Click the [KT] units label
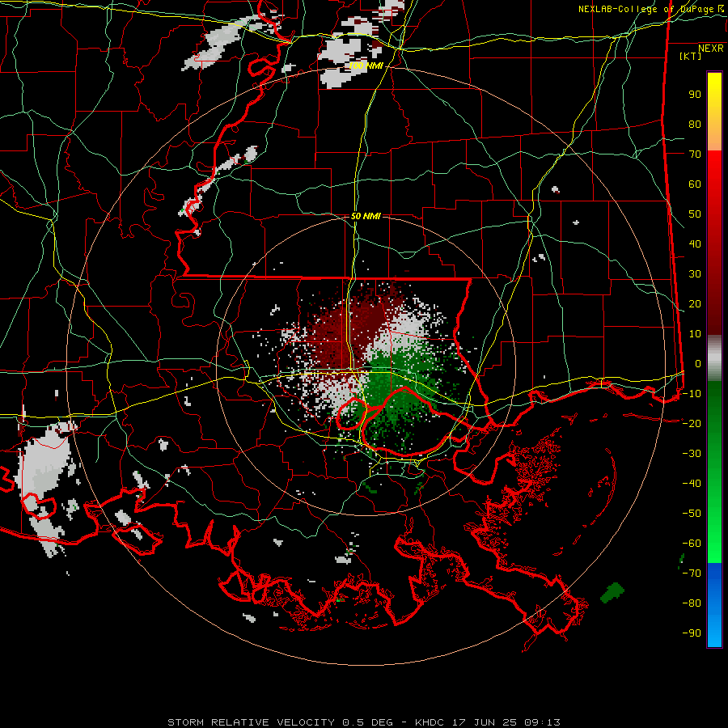 (690, 56)
